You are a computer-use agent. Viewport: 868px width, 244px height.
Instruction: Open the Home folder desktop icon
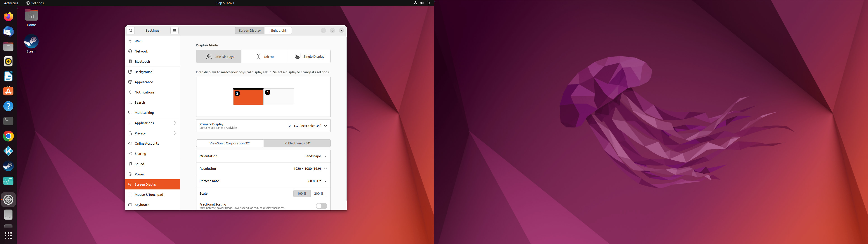[31, 18]
